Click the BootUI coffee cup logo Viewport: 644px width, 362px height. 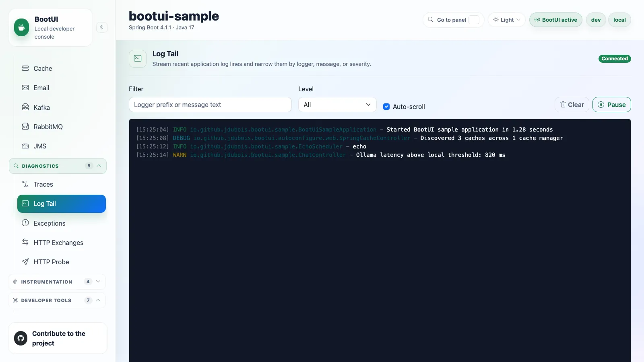pos(21,27)
